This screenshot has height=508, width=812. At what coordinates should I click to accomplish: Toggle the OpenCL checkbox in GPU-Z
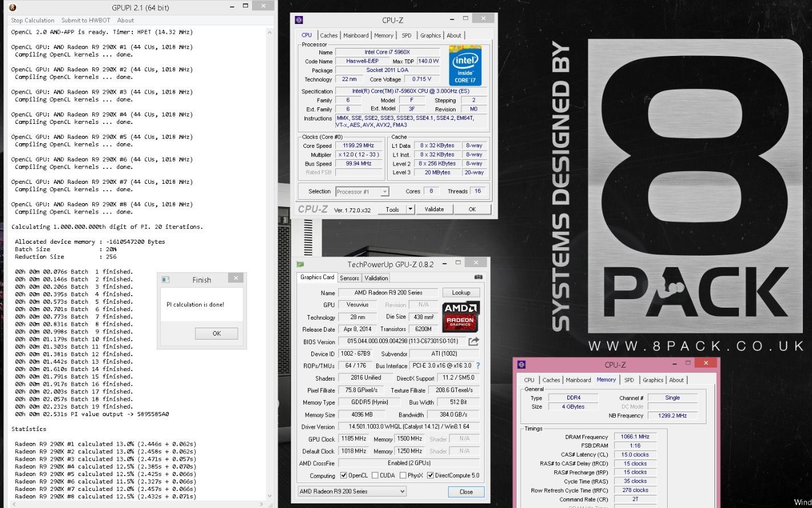343,475
